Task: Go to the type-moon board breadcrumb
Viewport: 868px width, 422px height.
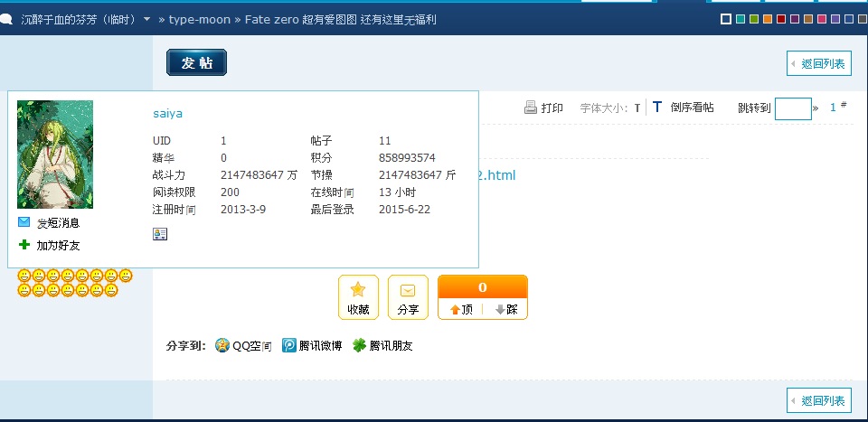Action: 199,20
